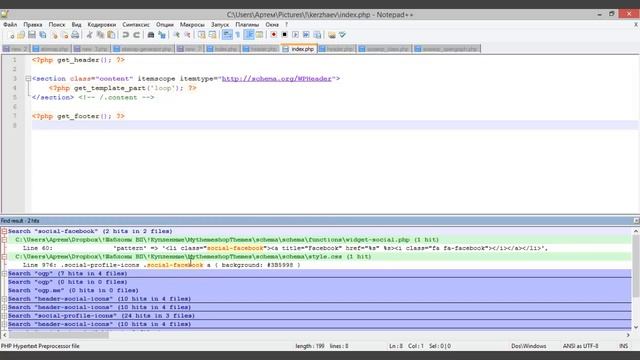The image size is (640, 360).
Task: Open the Плагины menu
Action: [x=247, y=24]
